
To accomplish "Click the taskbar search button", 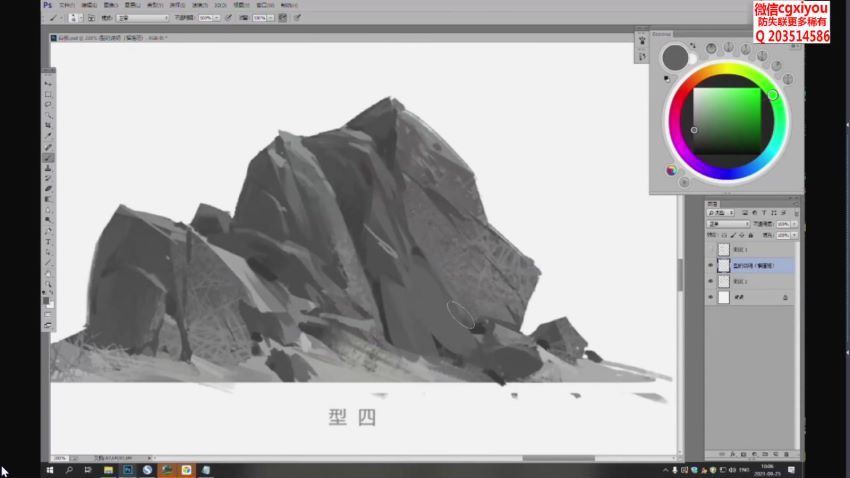I will click(69, 469).
